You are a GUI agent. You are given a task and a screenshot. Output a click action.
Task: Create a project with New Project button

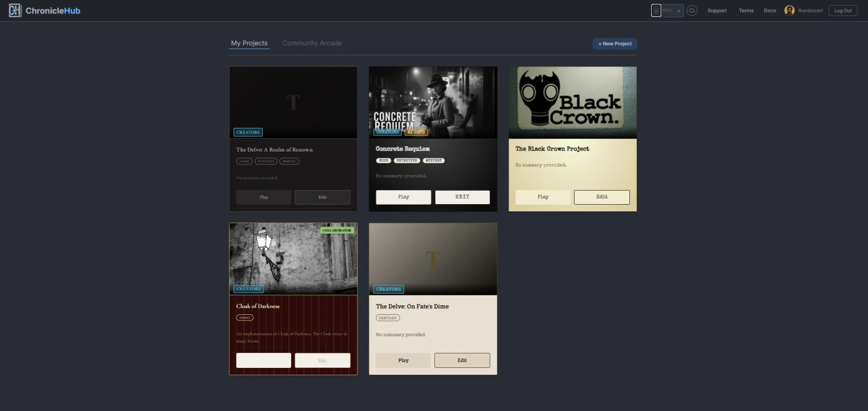pyautogui.click(x=614, y=44)
